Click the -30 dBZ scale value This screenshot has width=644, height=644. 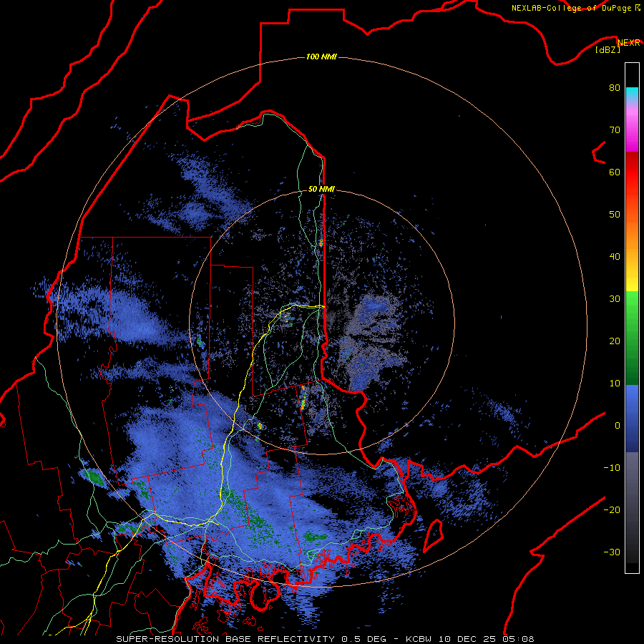click(612, 552)
